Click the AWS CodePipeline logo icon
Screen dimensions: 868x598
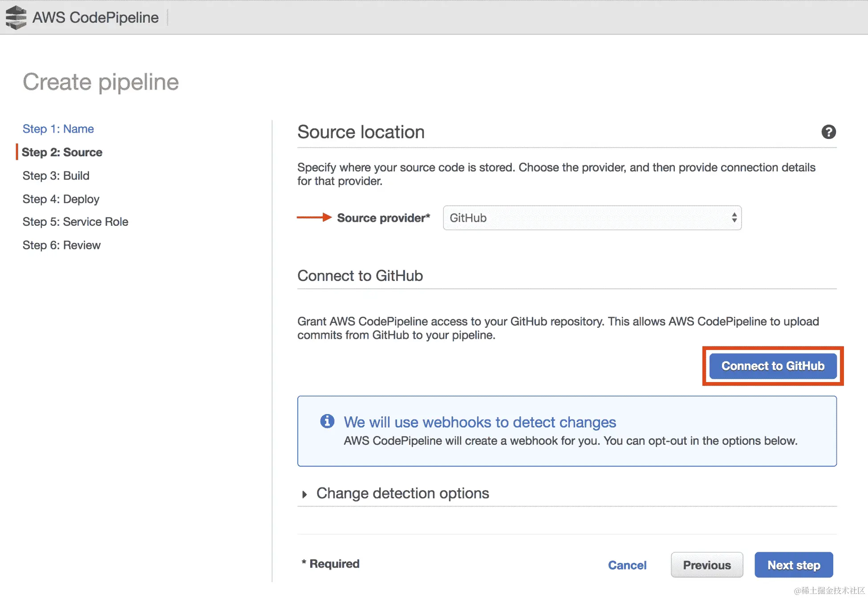coord(16,17)
